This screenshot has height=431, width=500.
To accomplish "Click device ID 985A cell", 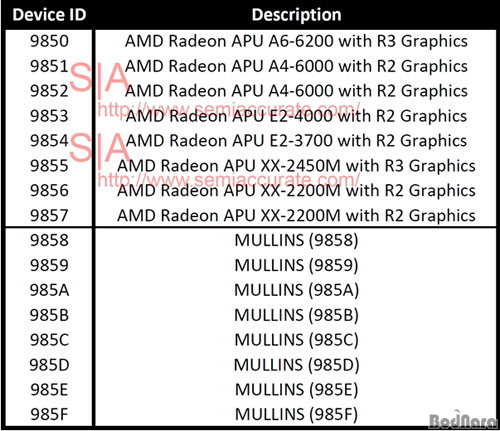I will point(49,290).
